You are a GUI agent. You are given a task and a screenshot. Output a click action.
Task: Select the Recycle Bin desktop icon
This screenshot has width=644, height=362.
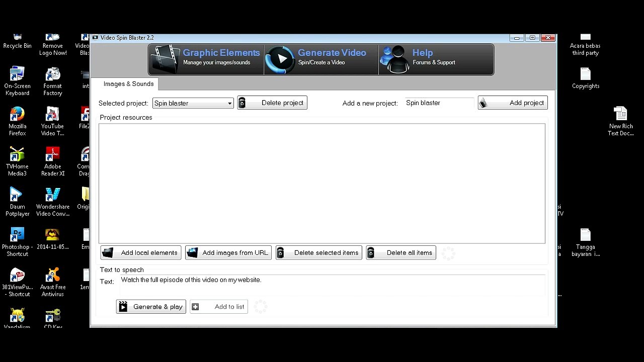click(17, 42)
